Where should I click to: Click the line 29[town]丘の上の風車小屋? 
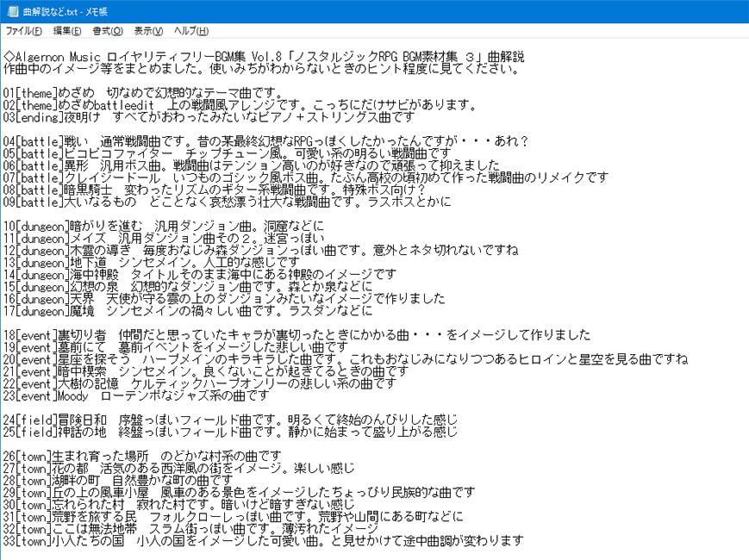pyautogui.click(x=240, y=493)
